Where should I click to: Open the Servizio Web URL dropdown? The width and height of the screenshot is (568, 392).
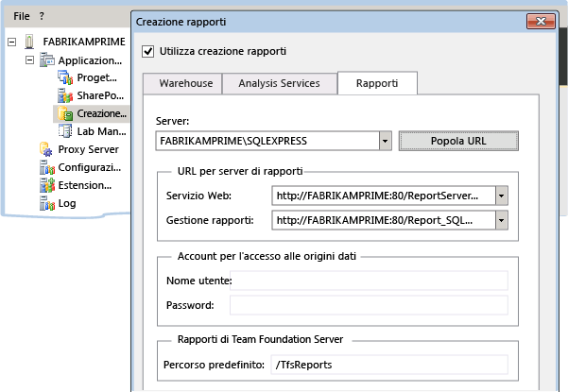pyautogui.click(x=501, y=196)
